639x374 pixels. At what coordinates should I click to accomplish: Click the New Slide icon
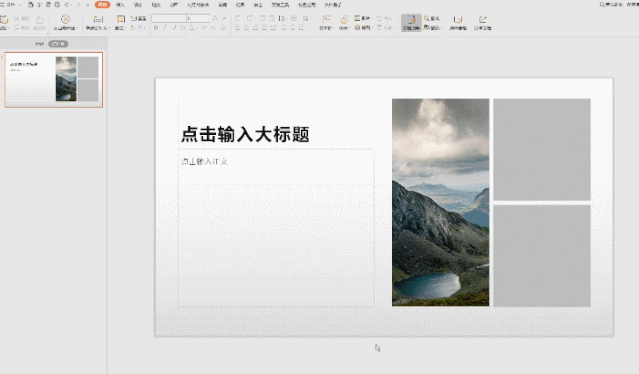(98, 19)
